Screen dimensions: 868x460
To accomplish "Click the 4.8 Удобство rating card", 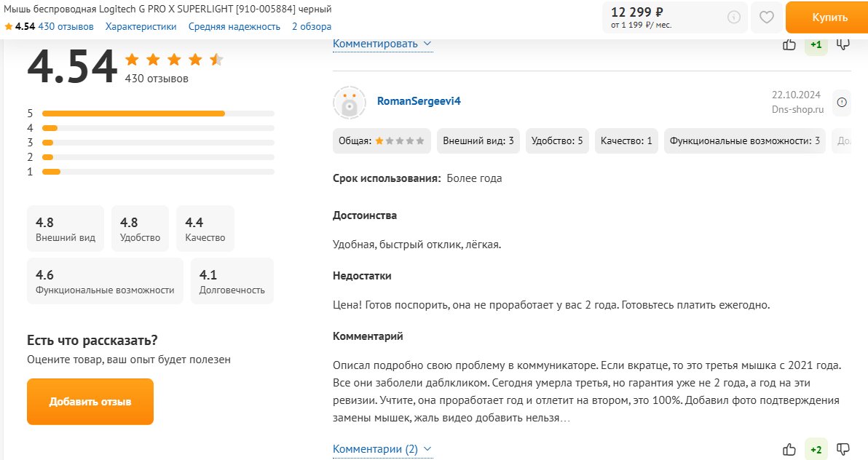I will (140, 229).
